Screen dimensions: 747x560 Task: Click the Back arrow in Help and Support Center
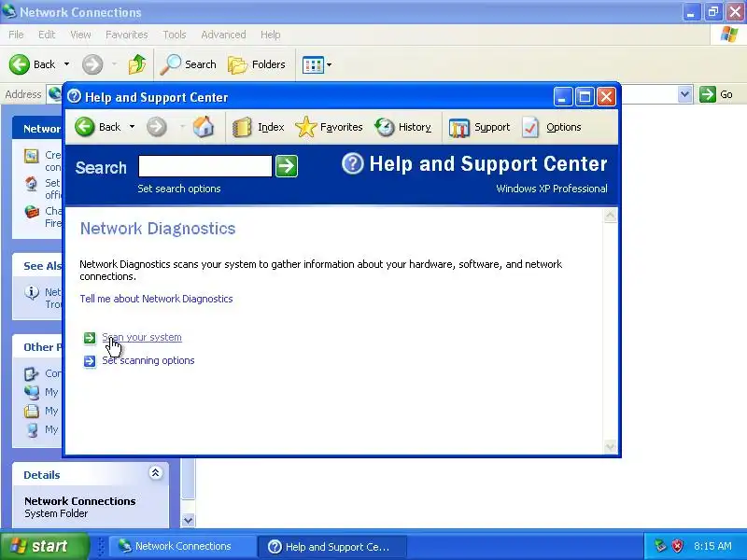point(85,127)
